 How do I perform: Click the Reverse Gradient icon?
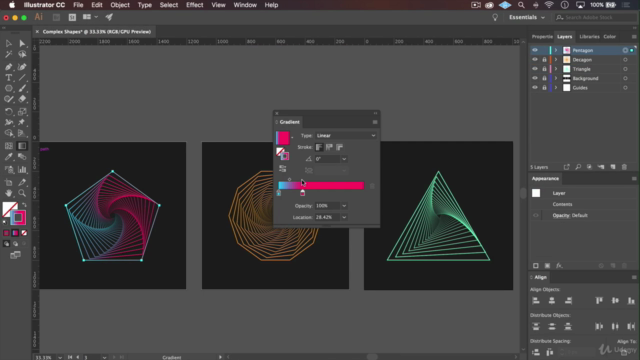(282, 169)
